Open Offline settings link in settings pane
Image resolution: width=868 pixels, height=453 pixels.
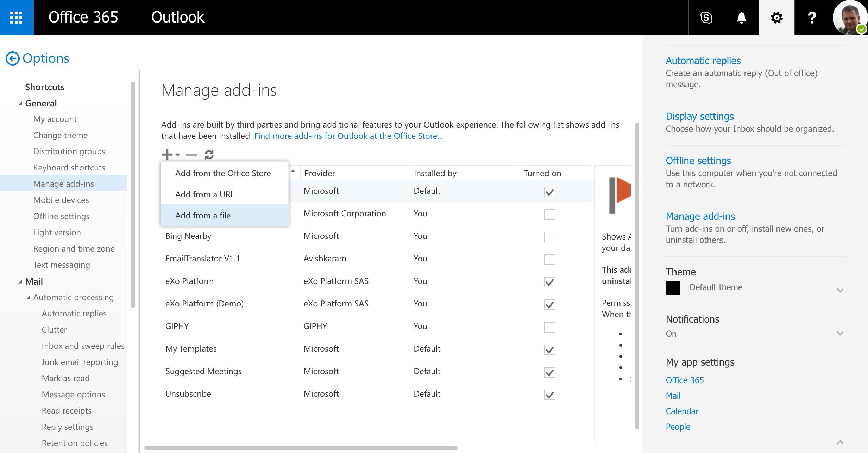point(698,161)
